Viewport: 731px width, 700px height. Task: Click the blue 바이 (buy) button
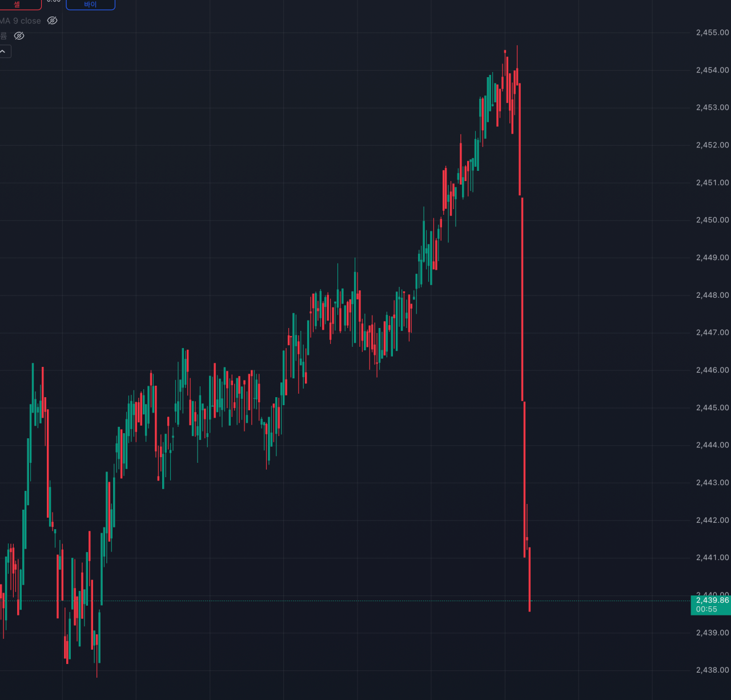90,5
